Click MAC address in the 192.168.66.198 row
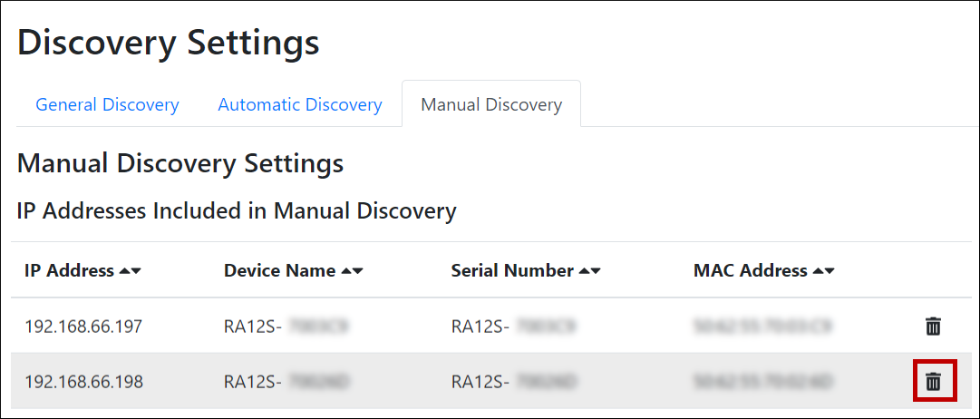 762,382
